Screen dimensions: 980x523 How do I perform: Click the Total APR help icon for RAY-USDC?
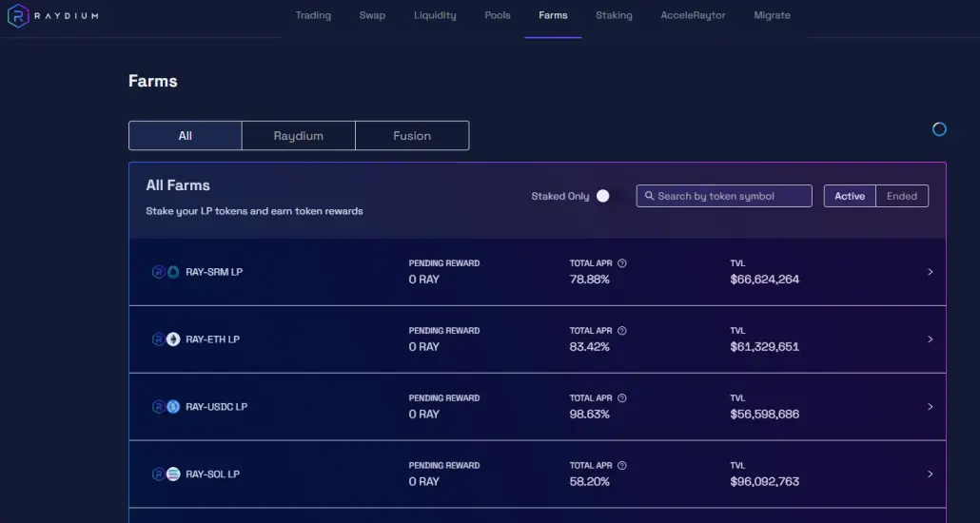[622, 398]
